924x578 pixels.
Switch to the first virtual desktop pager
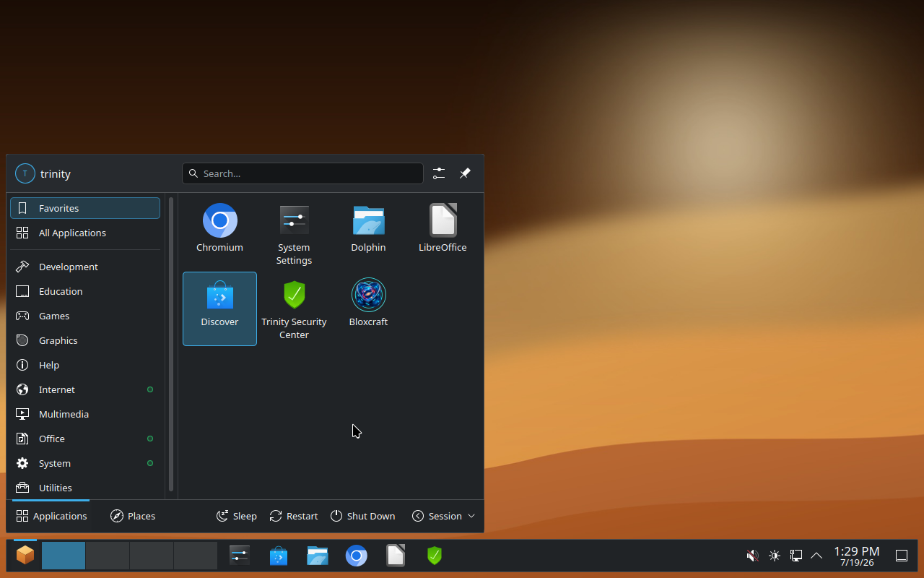(x=64, y=556)
